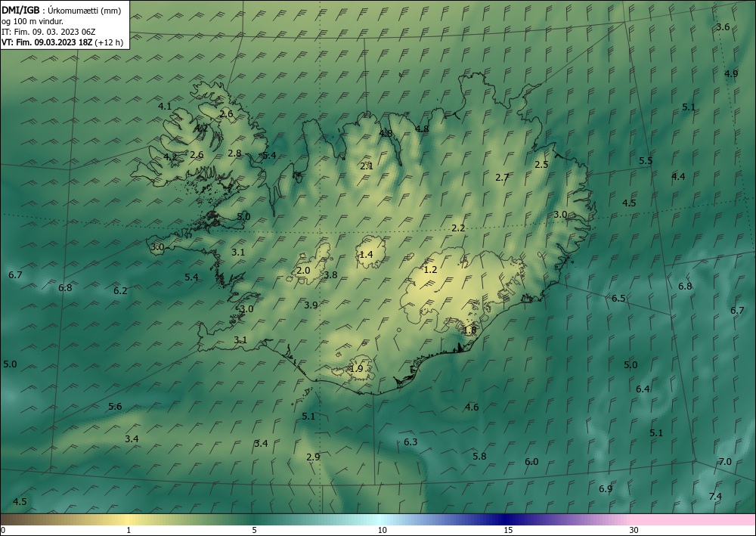This screenshot has width=756, height=536.
Task: Click the 2.5 value in northeast Iceland
Action: 541,164
